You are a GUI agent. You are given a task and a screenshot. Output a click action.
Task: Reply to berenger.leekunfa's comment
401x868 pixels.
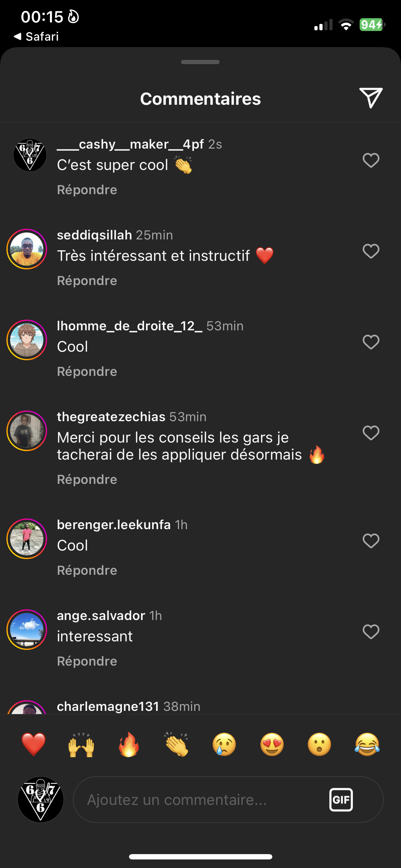(x=87, y=570)
